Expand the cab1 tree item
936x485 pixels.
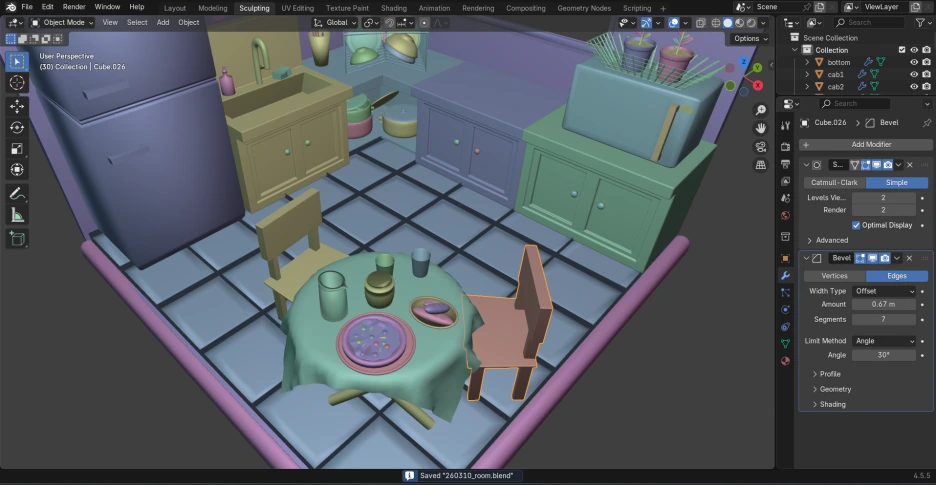807,75
